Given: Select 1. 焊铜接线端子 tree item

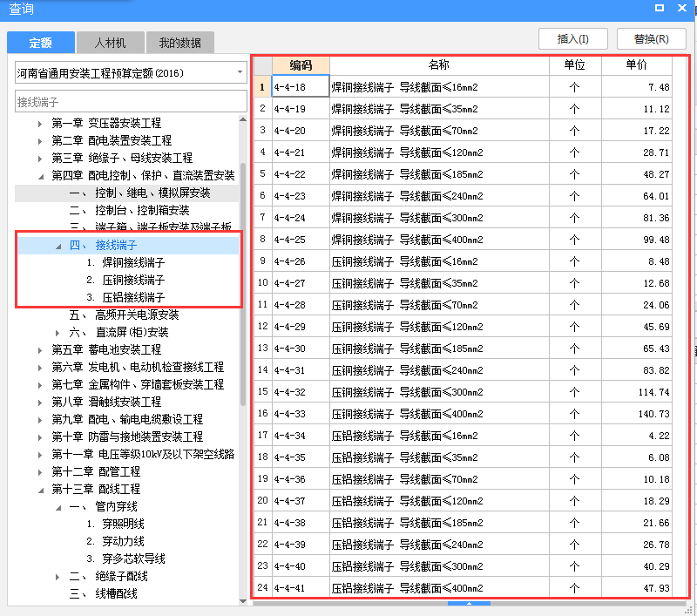Looking at the screenshot, I should (x=125, y=262).
